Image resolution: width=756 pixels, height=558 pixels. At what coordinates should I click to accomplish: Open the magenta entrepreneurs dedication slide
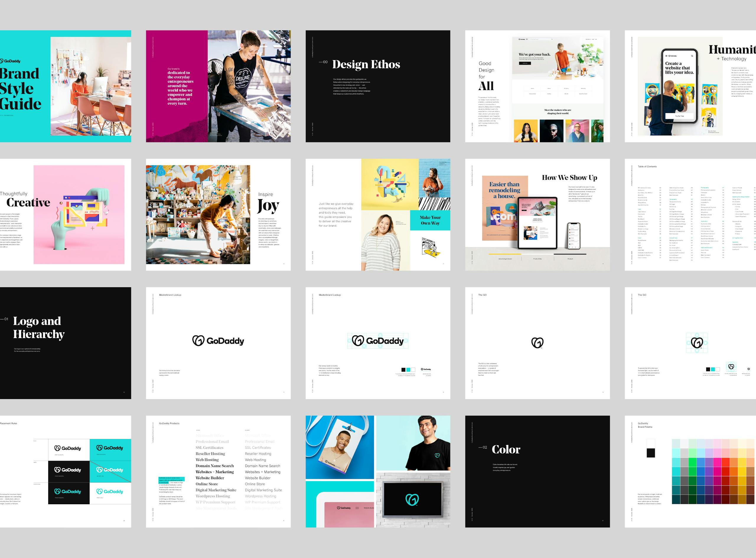point(218,86)
